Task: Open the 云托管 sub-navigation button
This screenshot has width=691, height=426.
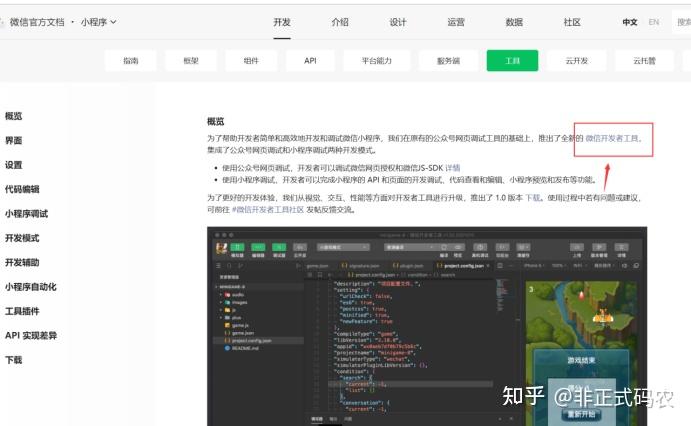Action: coord(644,60)
